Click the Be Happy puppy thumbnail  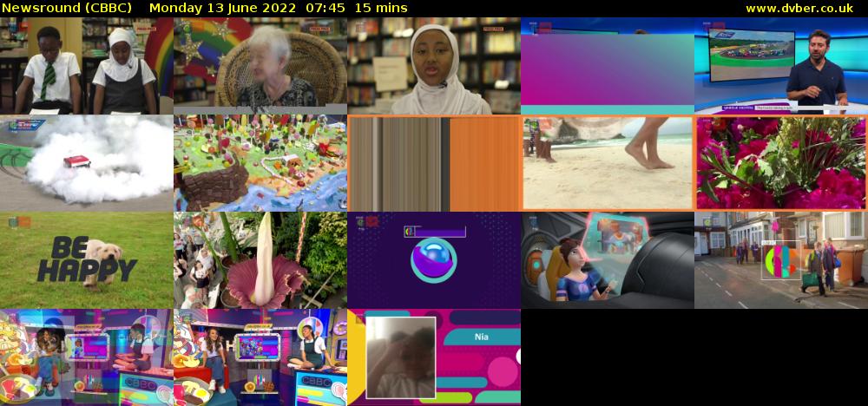tap(87, 260)
